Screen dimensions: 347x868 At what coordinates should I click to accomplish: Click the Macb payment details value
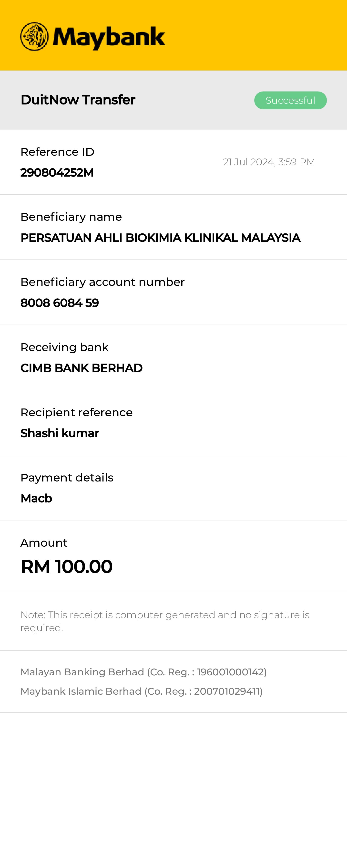[36, 498]
